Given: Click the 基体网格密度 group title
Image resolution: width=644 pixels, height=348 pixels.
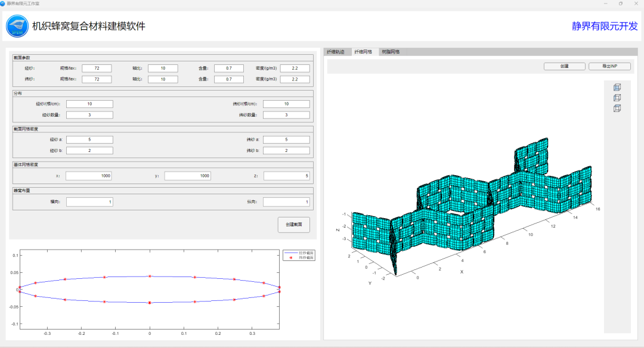Looking at the screenshot, I should pyautogui.click(x=26, y=164).
